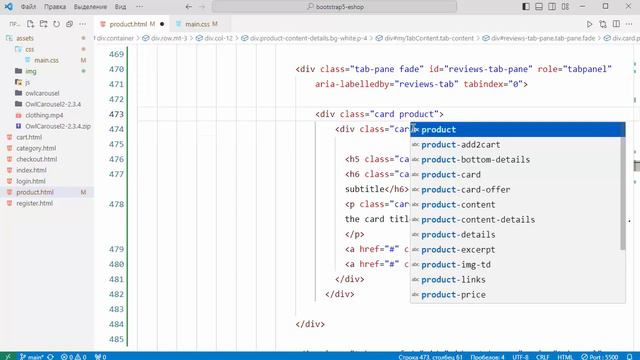Viewport: 640px width, 360px height.
Task: Open the Файл menu
Action: click(28, 7)
